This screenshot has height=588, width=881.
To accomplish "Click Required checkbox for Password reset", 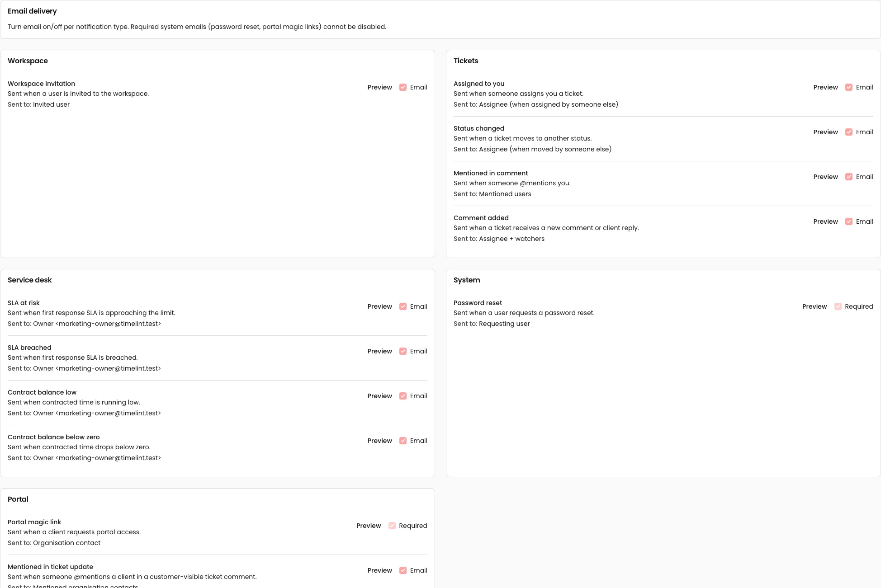I will pyautogui.click(x=838, y=306).
